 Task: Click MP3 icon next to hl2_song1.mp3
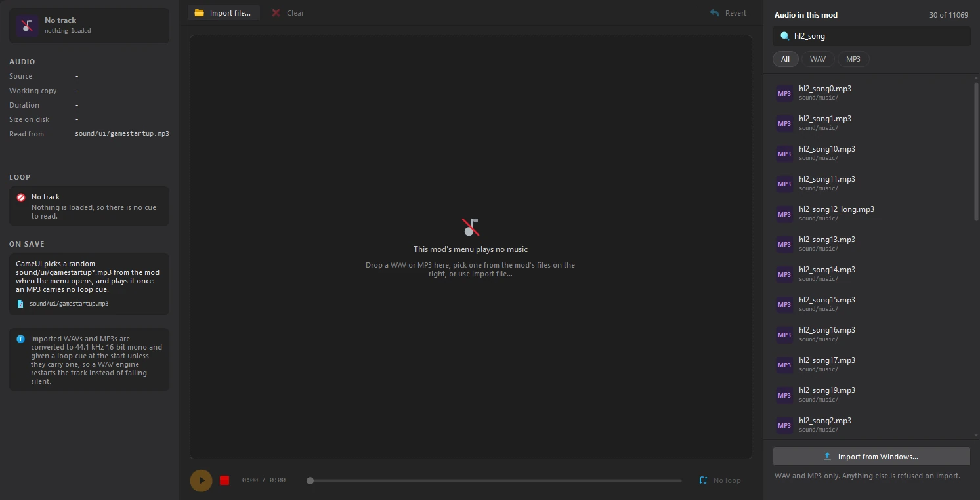(x=784, y=123)
